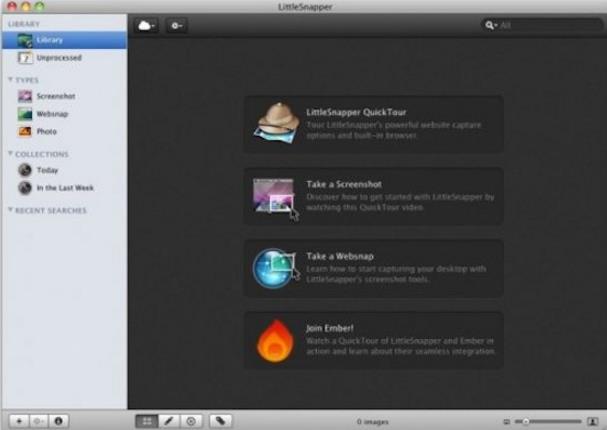Select the Screenshot type
This screenshot has height=430, width=607.
(x=64, y=96)
